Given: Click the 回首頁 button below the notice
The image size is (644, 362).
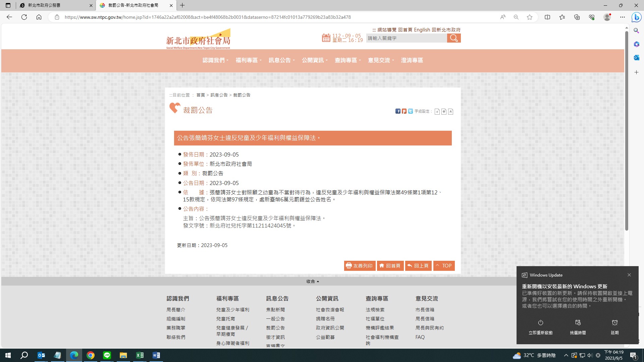Looking at the screenshot, I should tap(390, 266).
